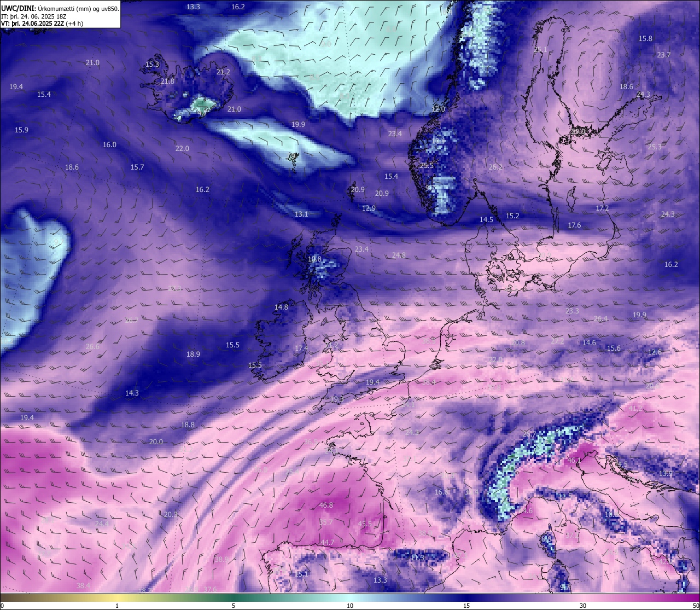
Task: Click the 15.7 value on the map
Action: (x=137, y=167)
